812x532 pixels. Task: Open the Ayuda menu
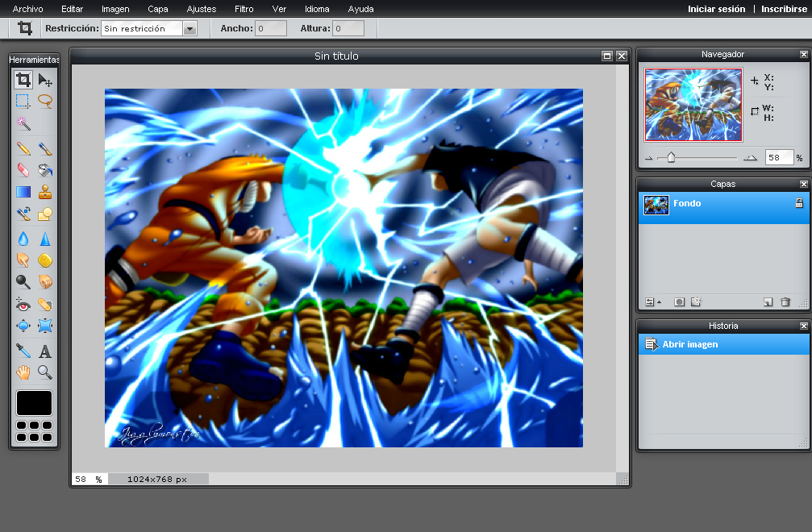click(361, 9)
